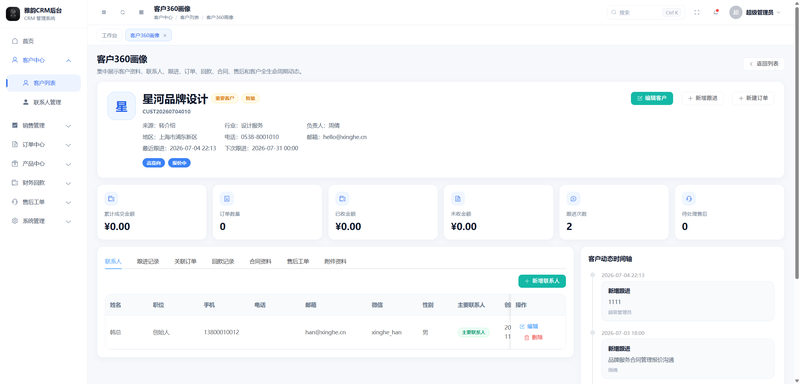Viewport: 800px width, 384px height.
Task: Delete the 韩总 contact row
Action: click(534, 338)
